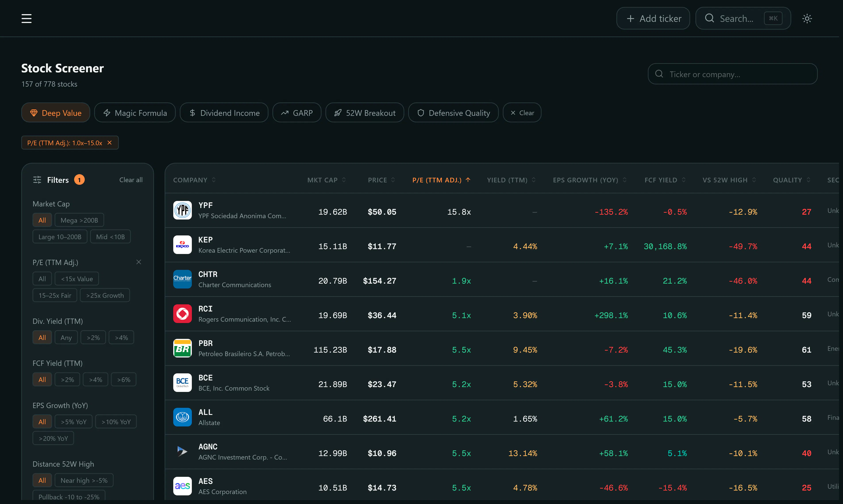Click the Rogers RCI logo
The height and width of the screenshot is (504, 843).
click(183, 314)
